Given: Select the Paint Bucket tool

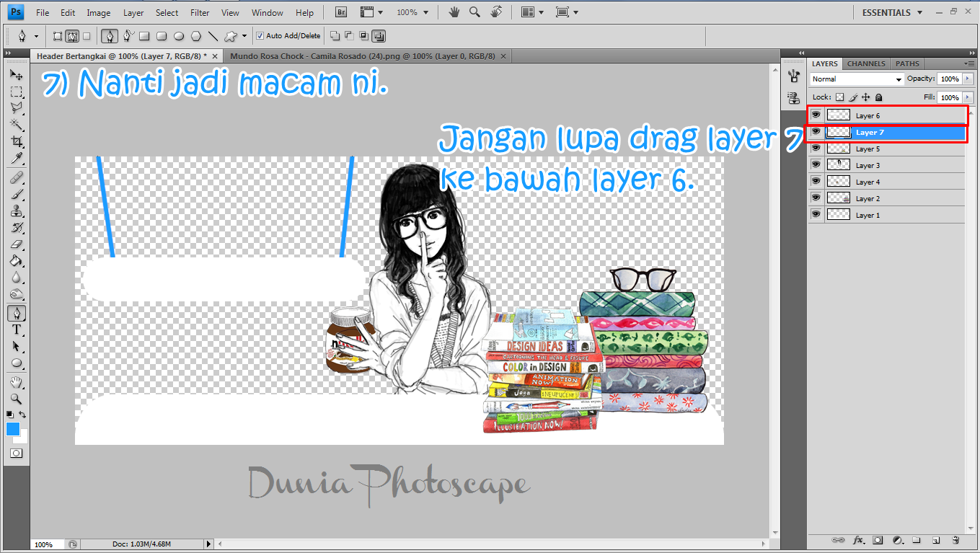Looking at the screenshot, I should coord(17,261).
